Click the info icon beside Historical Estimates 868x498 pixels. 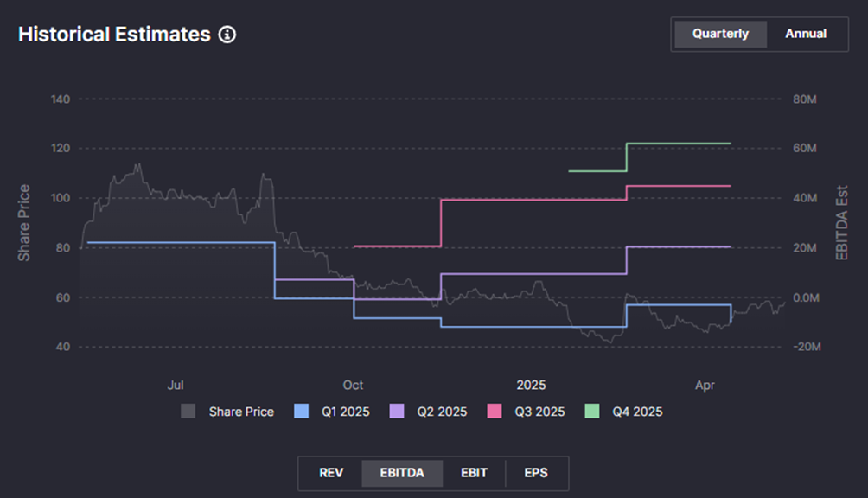pos(227,35)
